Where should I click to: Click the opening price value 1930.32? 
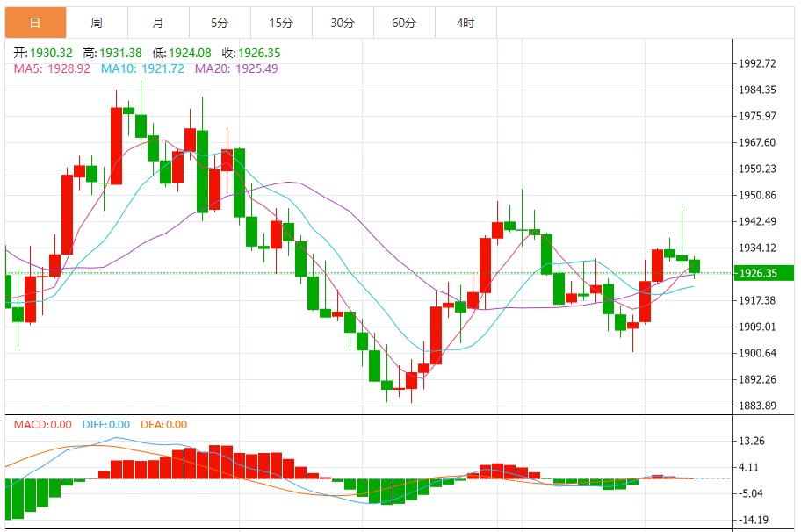click(51, 53)
